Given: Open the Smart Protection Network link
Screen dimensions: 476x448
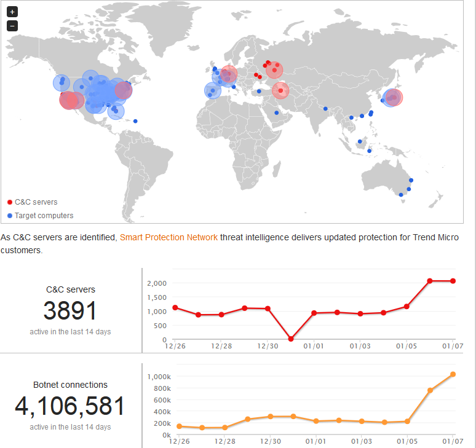Looking at the screenshot, I should pos(169,237).
